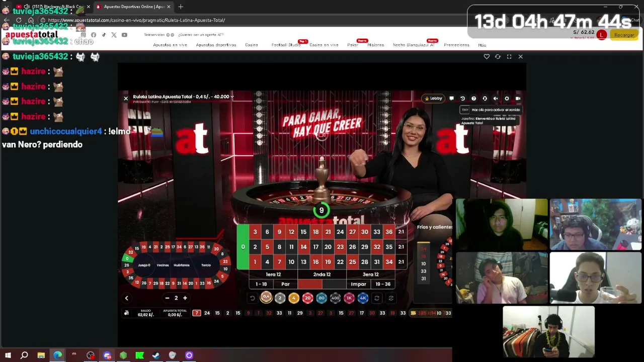Viewport: 644px width, 362px height.
Task: Unmute game sound via speaker icon
Action: click(496, 99)
